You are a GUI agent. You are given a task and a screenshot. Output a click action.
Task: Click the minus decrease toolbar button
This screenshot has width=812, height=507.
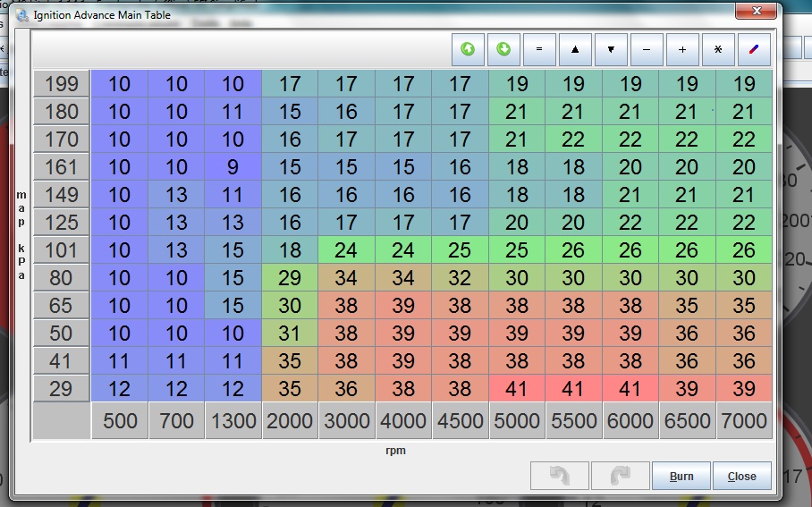(x=647, y=49)
